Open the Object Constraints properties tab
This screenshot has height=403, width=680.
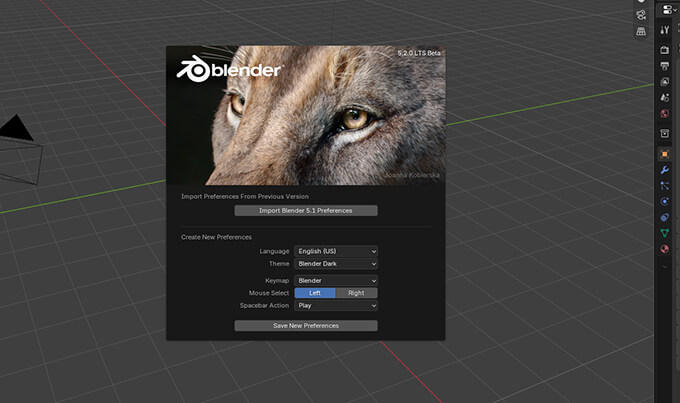(x=664, y=217)
